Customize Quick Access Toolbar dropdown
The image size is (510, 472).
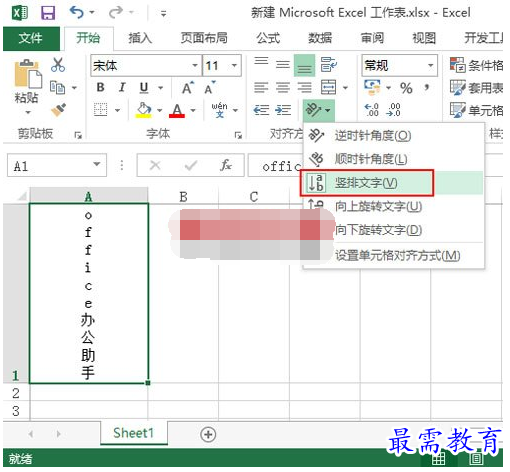click(x=163, y=13)
